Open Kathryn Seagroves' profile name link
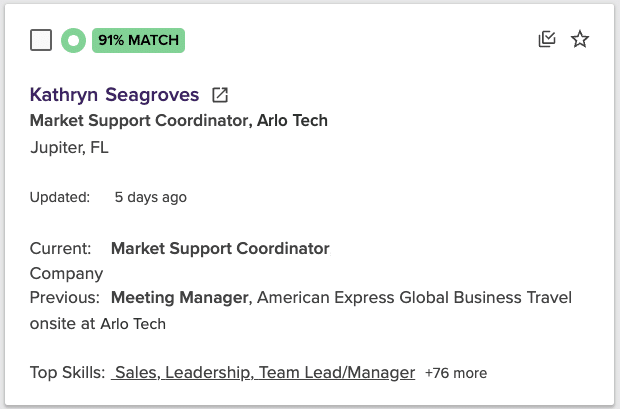This screenshot has width=620, height=409. pos(114,95)
